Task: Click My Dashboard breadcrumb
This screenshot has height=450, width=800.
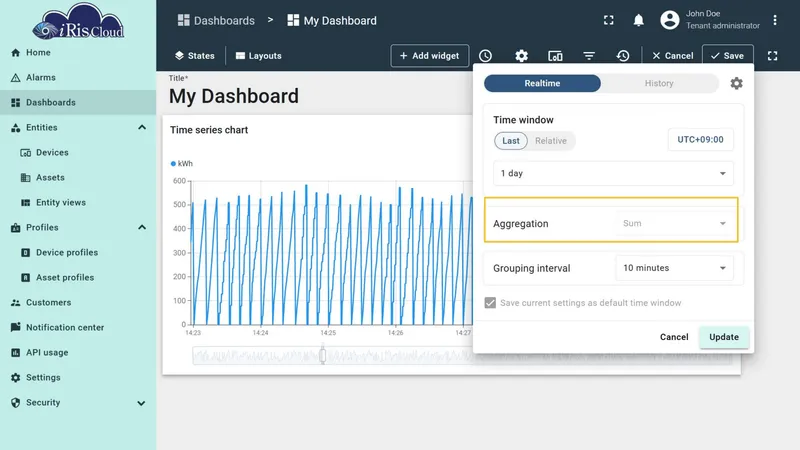Action: click(x=332, y=20)
